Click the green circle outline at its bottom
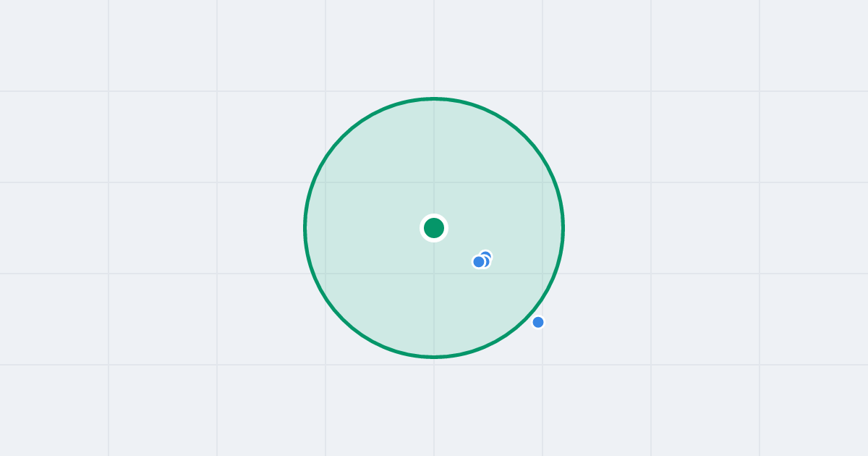The height and width of the screenshot is (456, 868). (434, 356)
